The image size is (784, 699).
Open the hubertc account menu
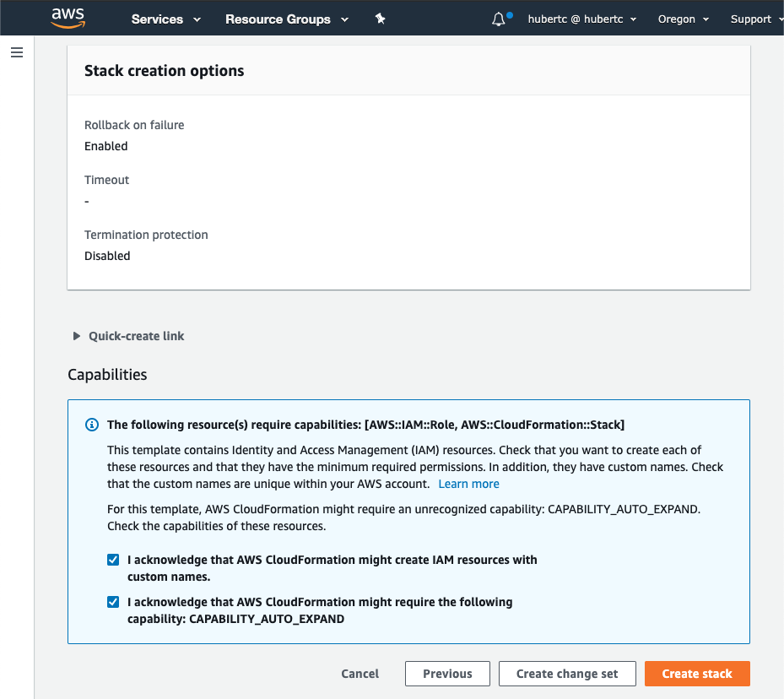[x=582, y=19]
